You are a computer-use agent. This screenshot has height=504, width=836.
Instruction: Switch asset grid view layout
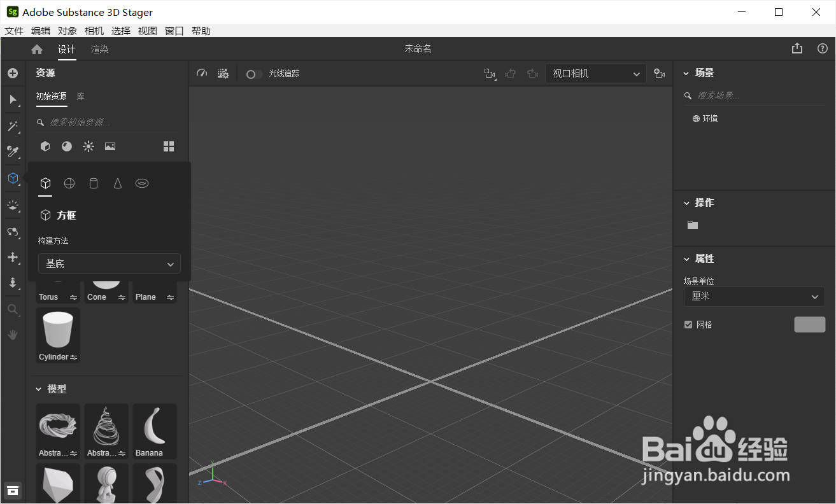(169, 146)
